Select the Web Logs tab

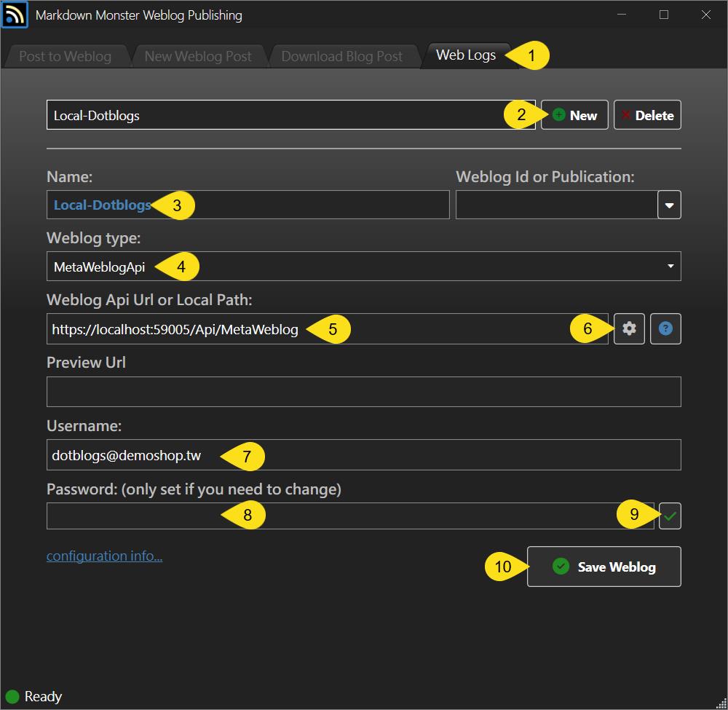point(465,55)
